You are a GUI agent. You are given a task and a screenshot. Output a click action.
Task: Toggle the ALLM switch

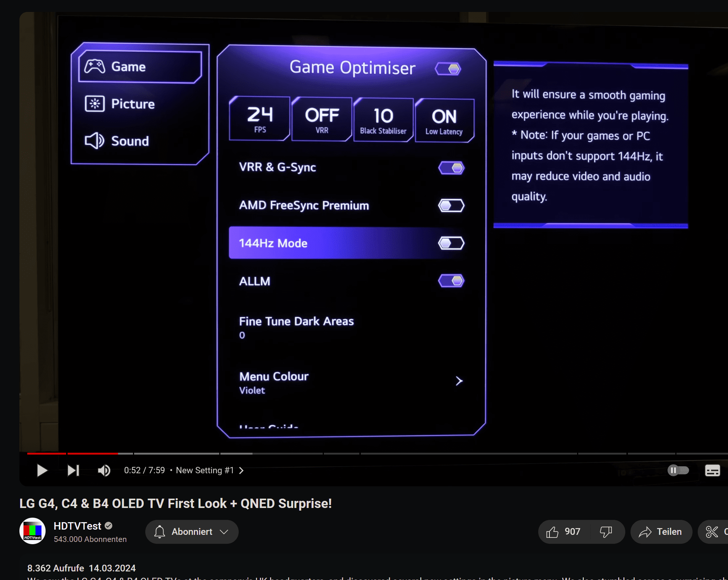click(x=451, y=281)
